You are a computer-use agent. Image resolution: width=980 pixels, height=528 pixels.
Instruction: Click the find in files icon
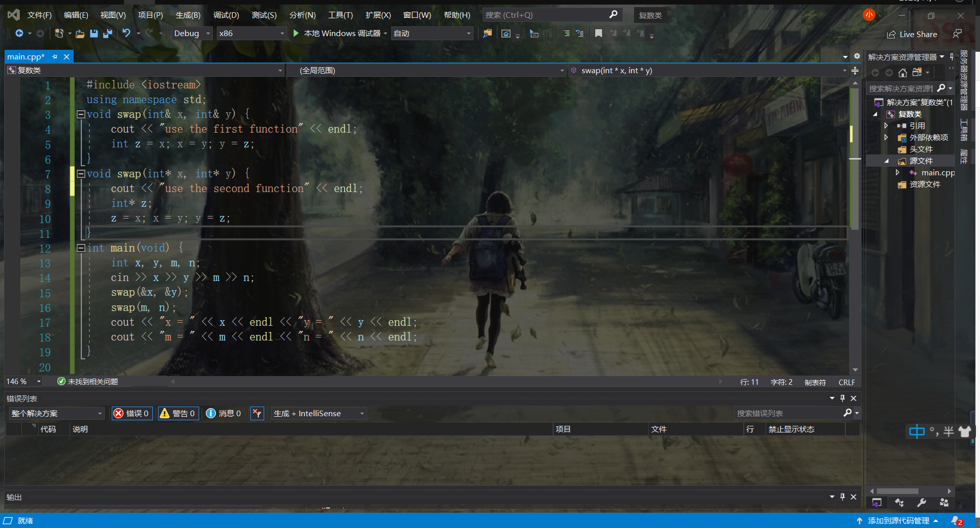pyautogui.click(x=487, y=34)
